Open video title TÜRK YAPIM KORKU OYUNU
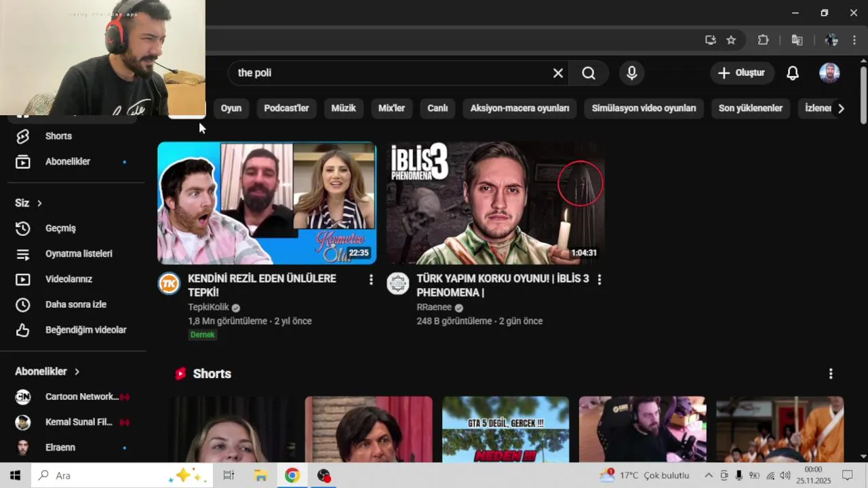The height and width of the screenshot is (488, 868). click(x=502, y=285)
